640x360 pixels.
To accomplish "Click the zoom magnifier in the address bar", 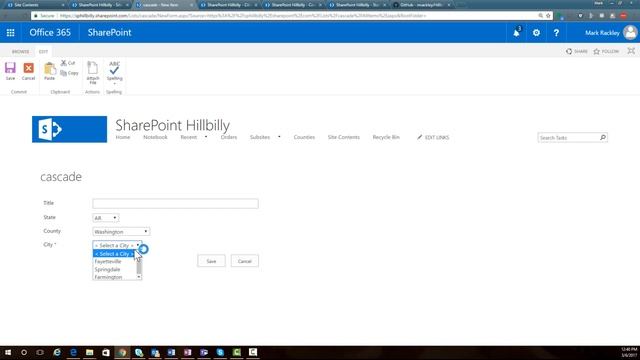I will tap(540, 16).
